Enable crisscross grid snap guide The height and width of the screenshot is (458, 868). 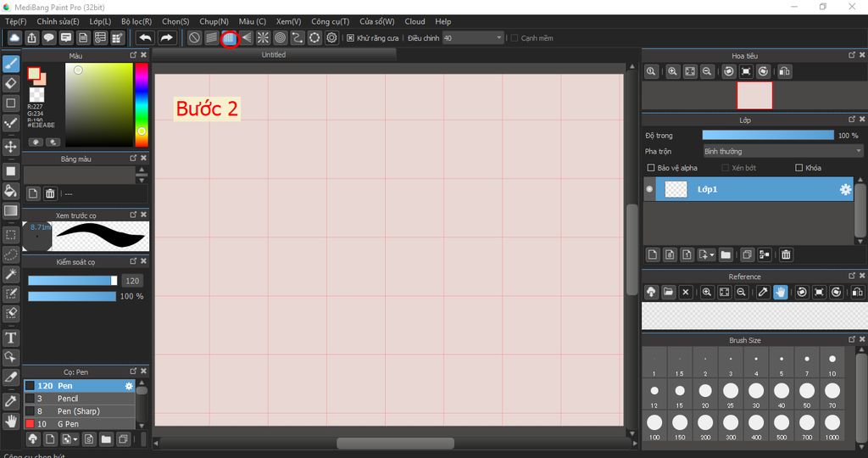click(x=229, y=38)
